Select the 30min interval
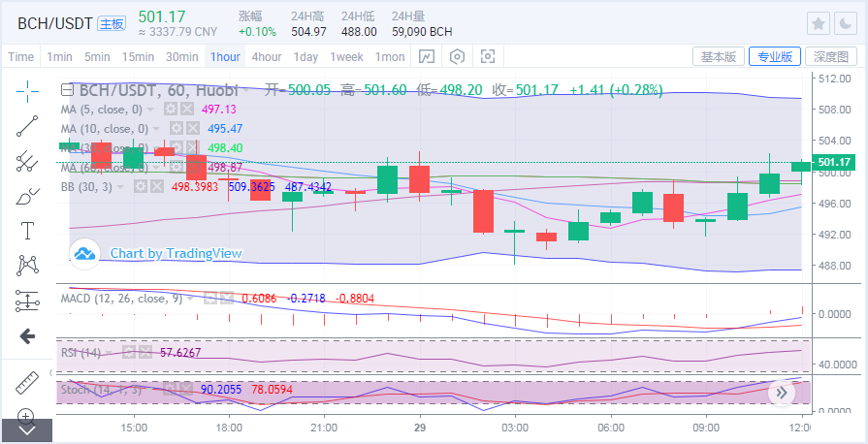The image size is (868, 444). (x=182, y=56)
